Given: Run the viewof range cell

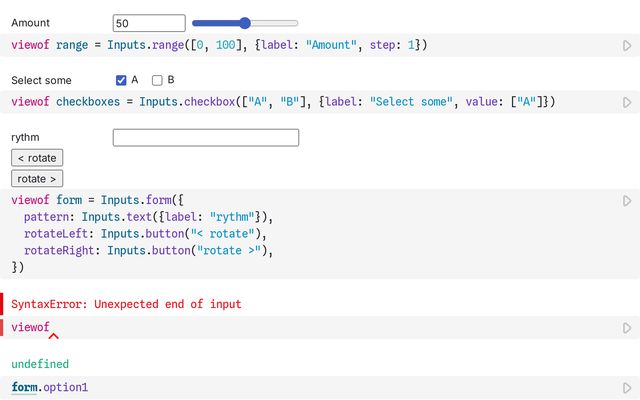Looking at the screenshot, I should (627, 46).
